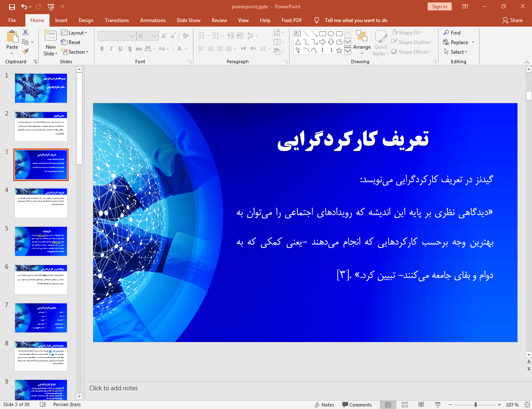Switch to the Slide Show tab
Screen dimensions: 532x409
pyautogui.click(x=188, y=20)
